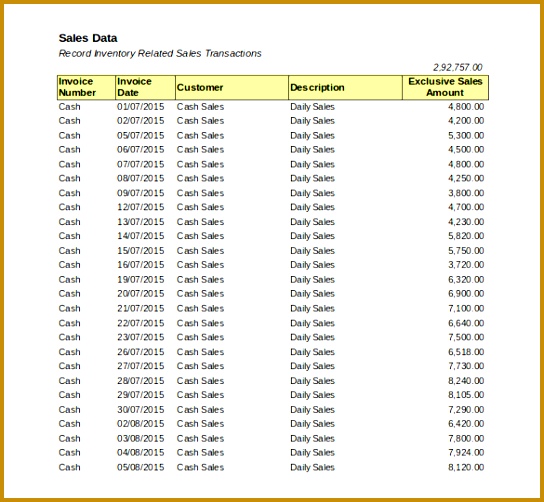The height and width of the screenshot is (502, 544).
Task: Select the amount 7,800.00
Action: click(x=466, y=438)
